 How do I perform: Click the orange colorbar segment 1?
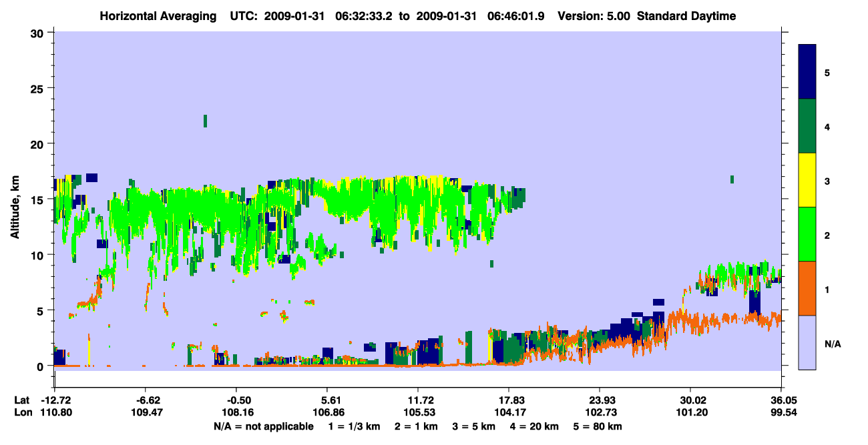(807, 288)
